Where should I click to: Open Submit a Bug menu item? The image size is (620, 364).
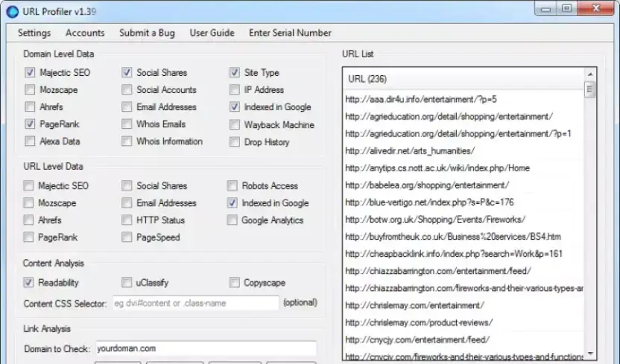tap(147, 33)
